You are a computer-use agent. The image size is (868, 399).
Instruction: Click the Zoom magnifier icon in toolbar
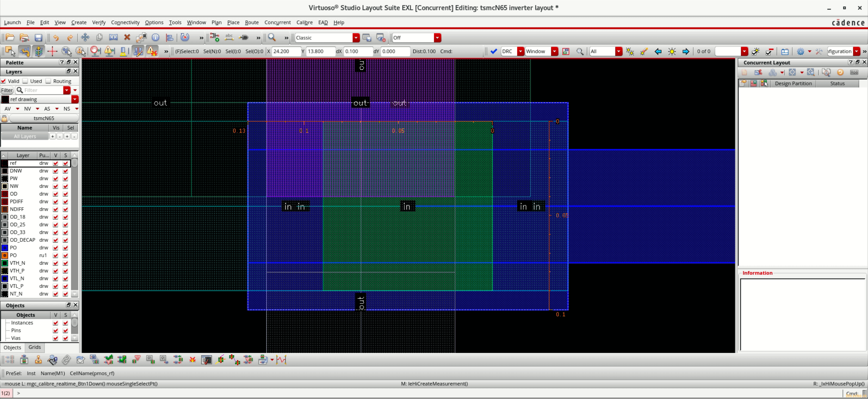click(272, 37)
